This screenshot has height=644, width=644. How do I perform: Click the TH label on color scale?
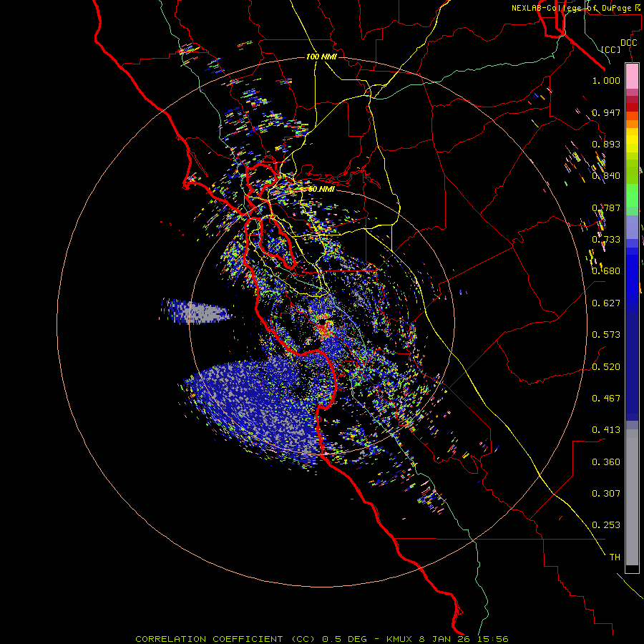click(615, 557)
